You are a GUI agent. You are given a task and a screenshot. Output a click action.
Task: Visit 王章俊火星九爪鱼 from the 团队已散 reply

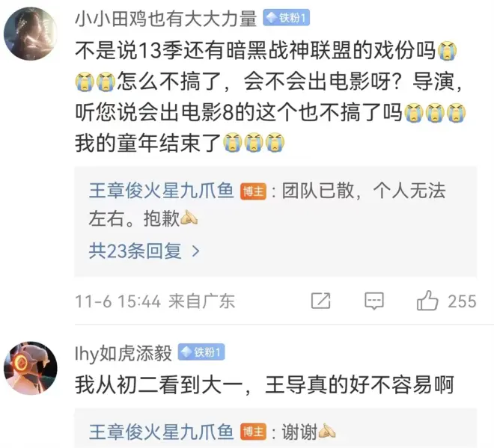point(162,191)
